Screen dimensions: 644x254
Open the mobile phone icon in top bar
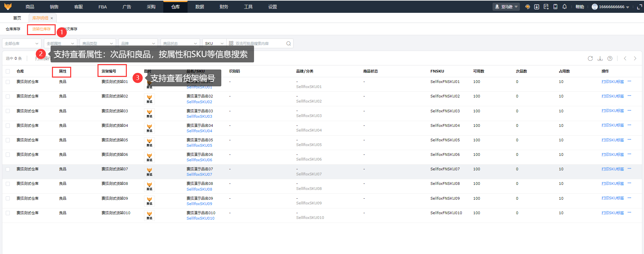tap(555, 7)
